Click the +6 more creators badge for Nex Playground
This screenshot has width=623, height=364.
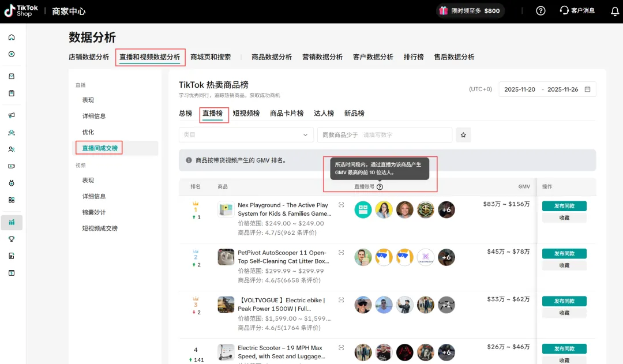pyautogui.click(x=446, y=210)
